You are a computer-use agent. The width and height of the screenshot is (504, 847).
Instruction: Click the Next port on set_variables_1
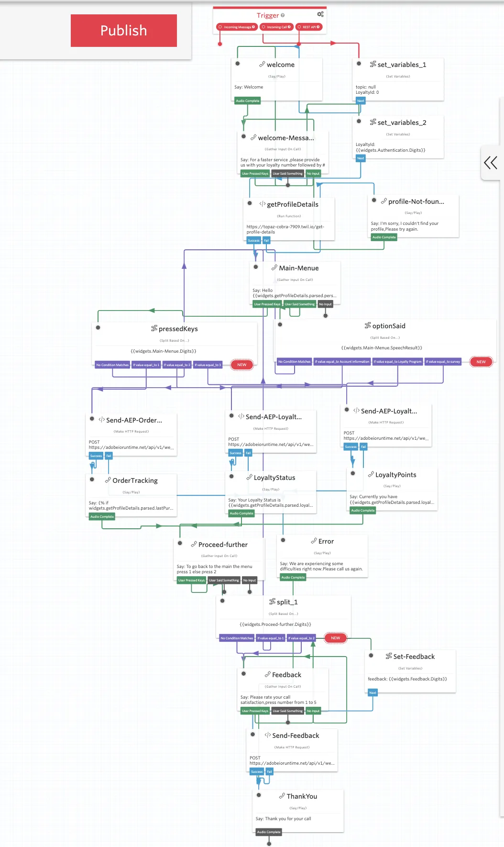click(x=361, y=101)
